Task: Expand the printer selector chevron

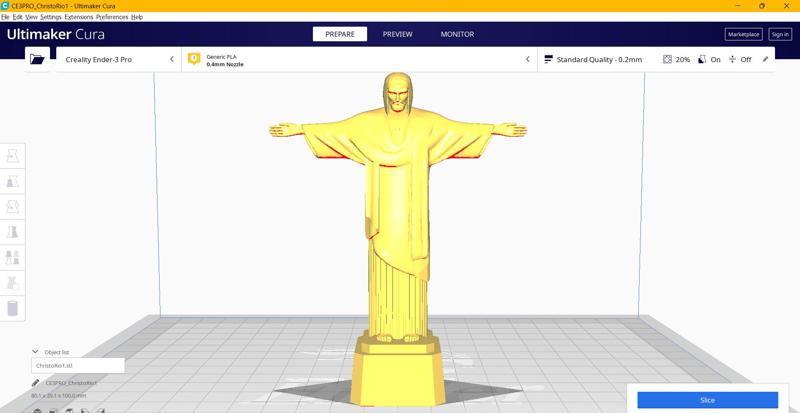Action: pos(172,59)
